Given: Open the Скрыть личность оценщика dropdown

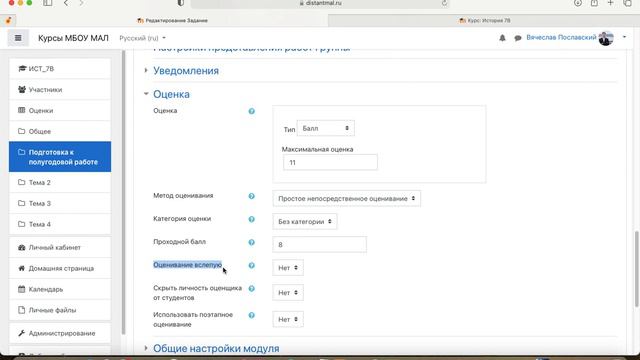Looking at the screenshot, I should click(288, 293).
